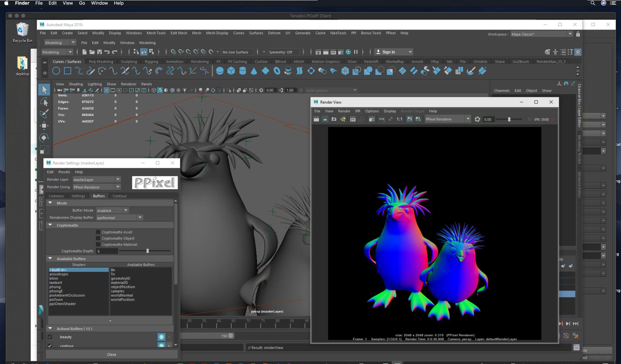
Task: Click the Cryptomatte Depth value field
Action: tap(106, 251)
